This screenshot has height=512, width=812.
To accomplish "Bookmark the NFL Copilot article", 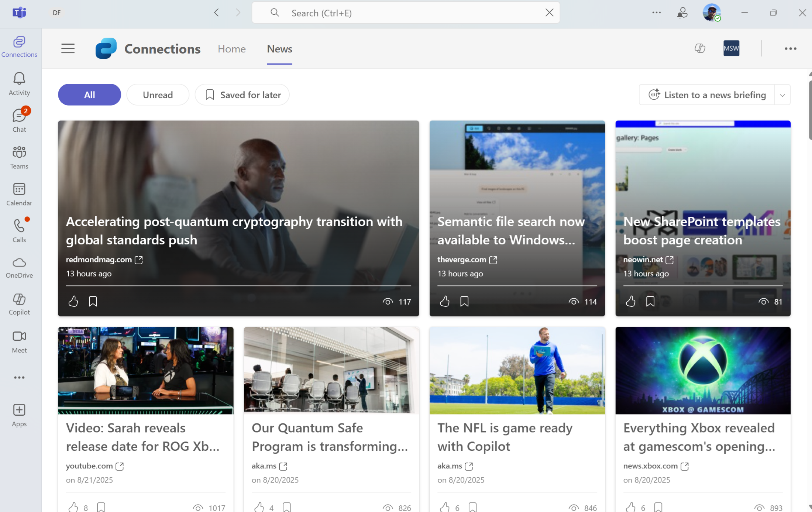I will tap(472, 507).
